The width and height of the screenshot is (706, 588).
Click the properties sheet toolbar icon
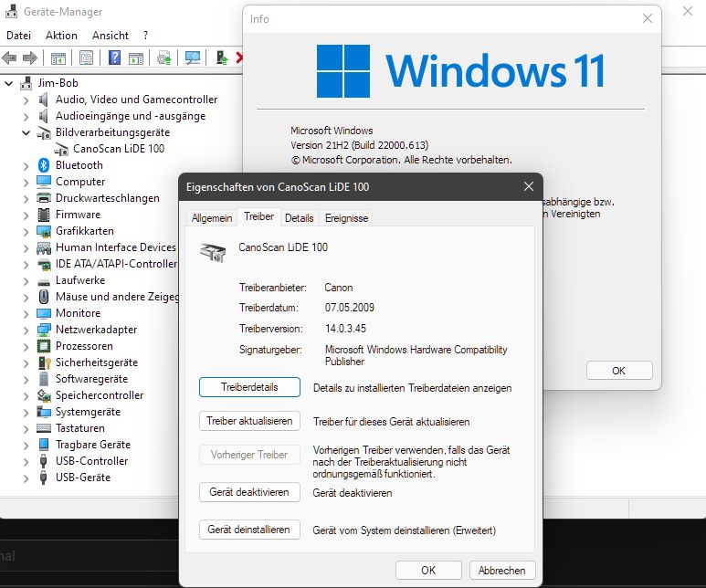pyautogui.click(x=86, y=58)
